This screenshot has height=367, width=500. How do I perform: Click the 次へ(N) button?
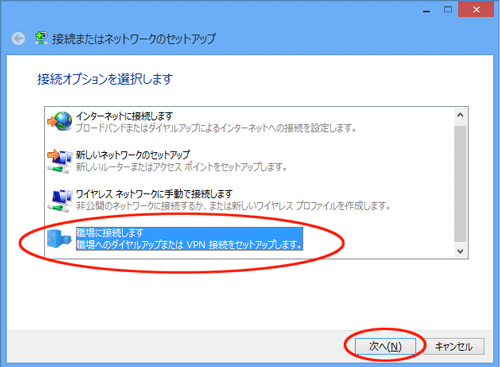click(385, 347)
